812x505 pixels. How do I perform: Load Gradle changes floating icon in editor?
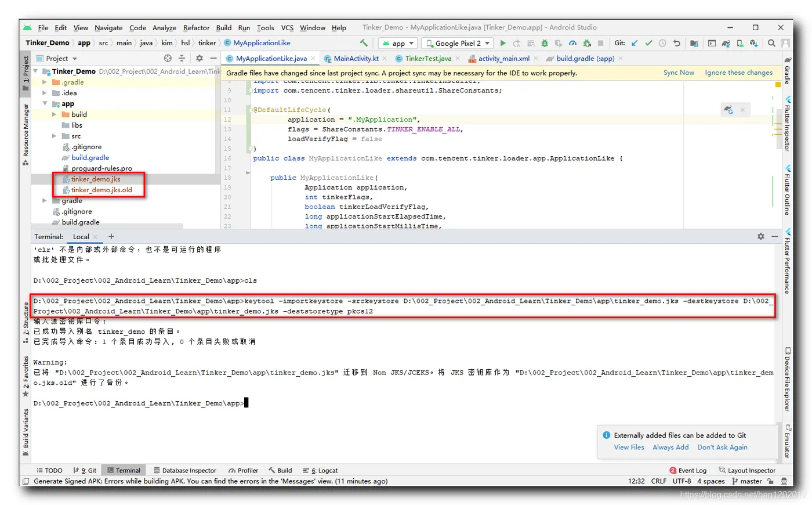pos(728,109)
